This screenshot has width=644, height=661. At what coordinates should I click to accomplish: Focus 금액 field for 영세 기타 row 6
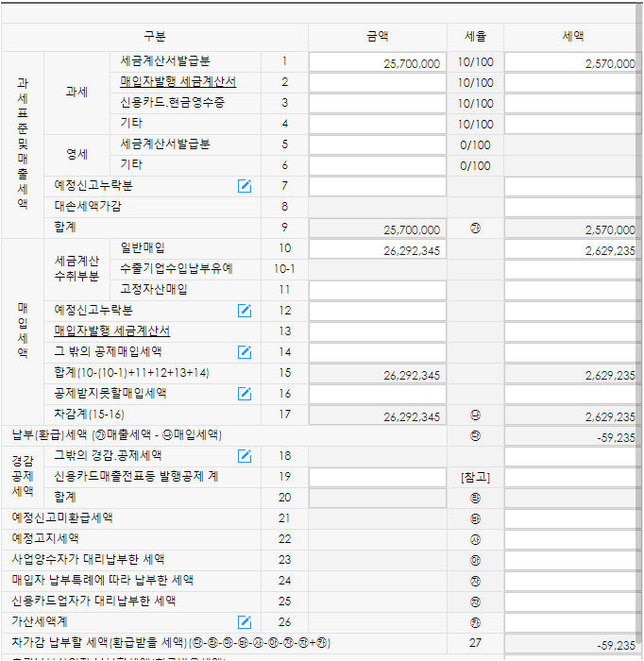pos(377,165)
